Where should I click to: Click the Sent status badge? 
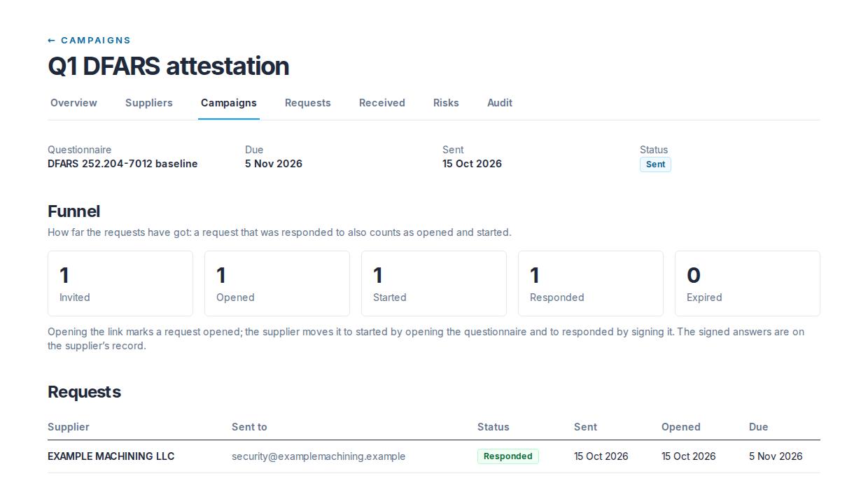tap(655, 164)
